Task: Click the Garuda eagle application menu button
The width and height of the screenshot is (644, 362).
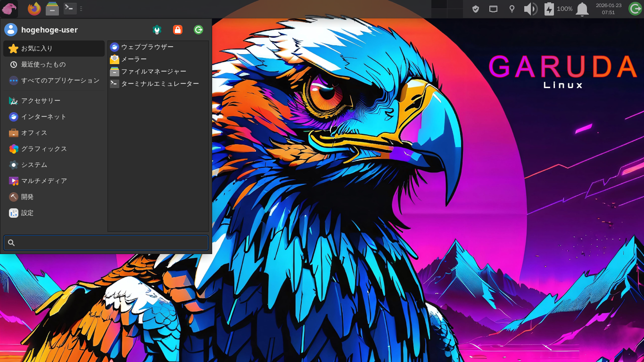Action: pos(9,8)
